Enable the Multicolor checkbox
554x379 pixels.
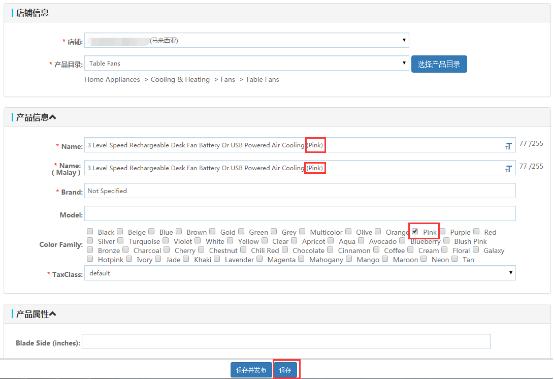(x=302, y=231)
